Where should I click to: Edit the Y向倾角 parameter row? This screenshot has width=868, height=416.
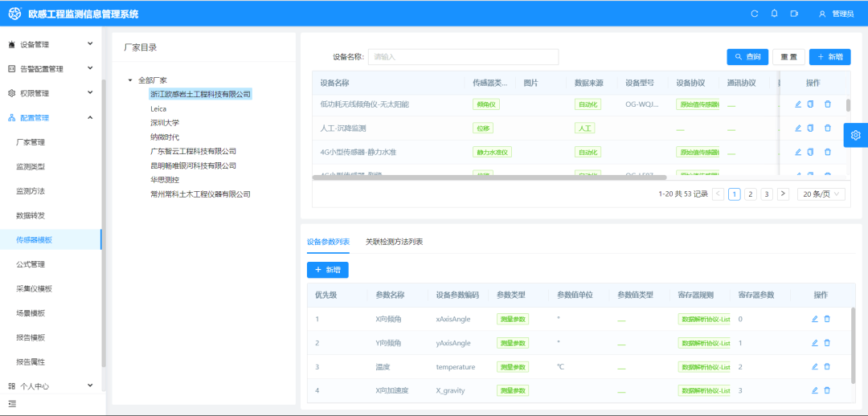[814, 343]
